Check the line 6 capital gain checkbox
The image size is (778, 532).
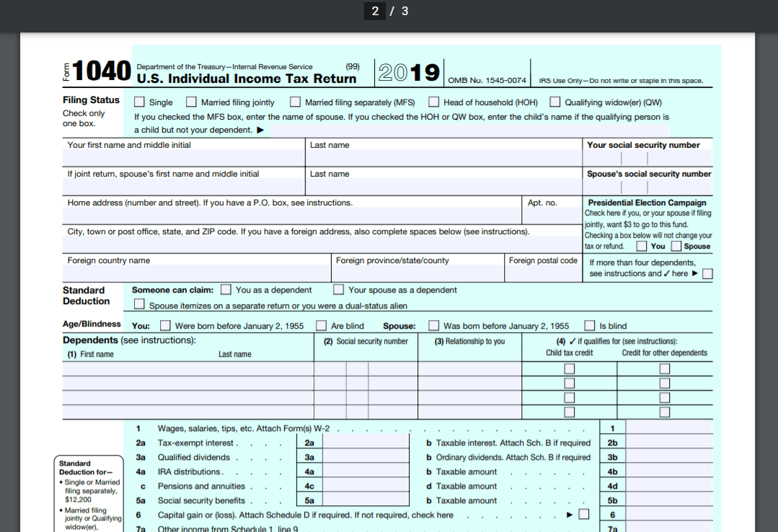584,515
